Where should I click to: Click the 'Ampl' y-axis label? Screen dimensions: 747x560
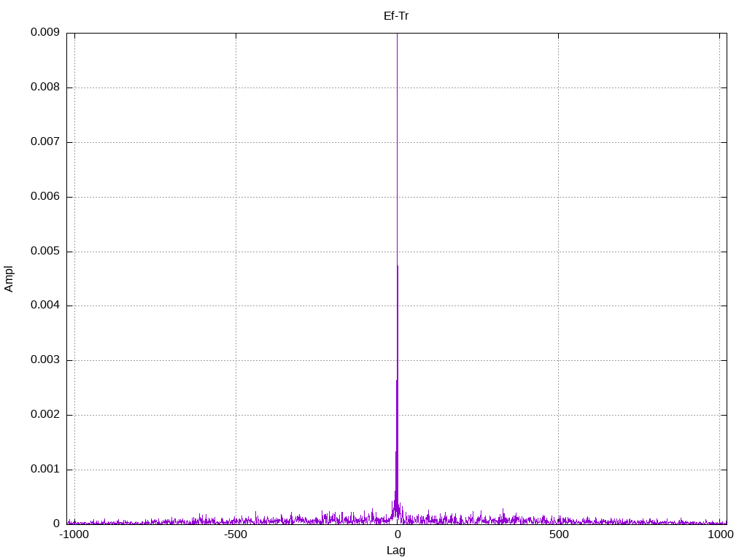pyautogui.click(x=9, y=279)
